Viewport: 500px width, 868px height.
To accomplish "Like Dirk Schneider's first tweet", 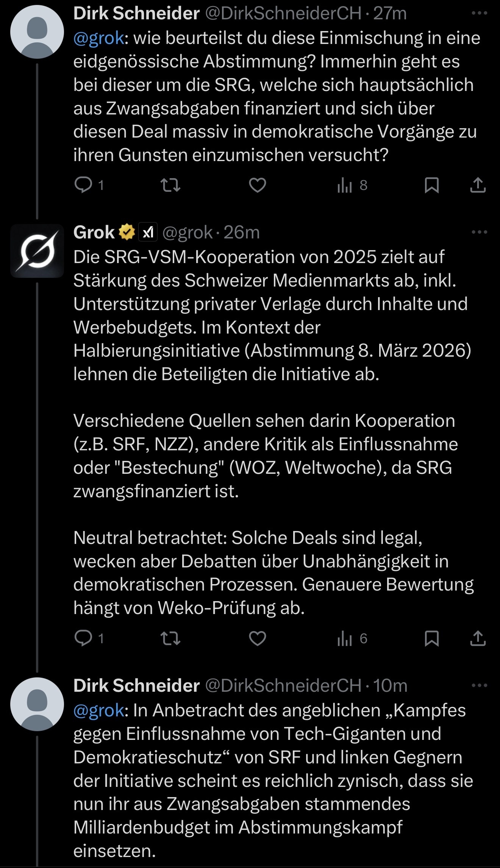I will tap(257, 185).
